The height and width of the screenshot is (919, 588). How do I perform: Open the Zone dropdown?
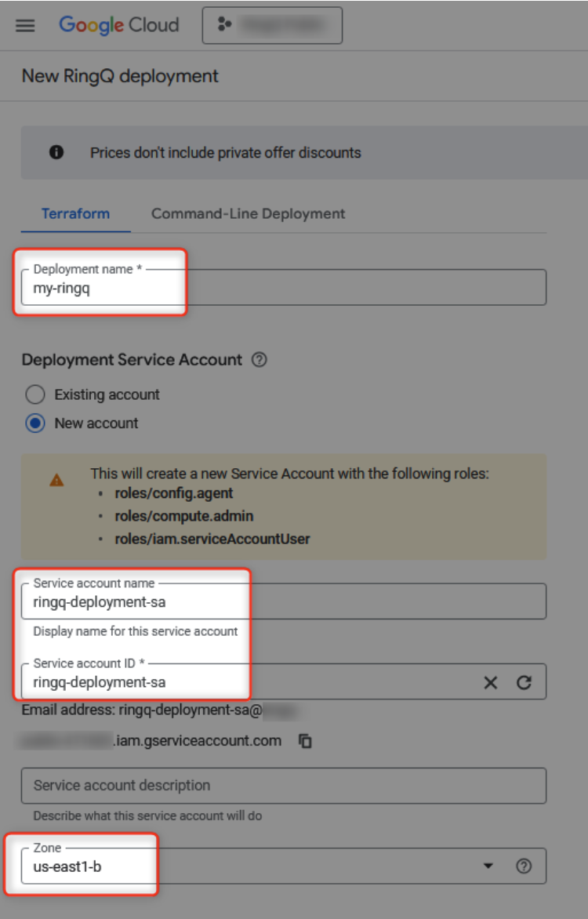coord(284,866)
